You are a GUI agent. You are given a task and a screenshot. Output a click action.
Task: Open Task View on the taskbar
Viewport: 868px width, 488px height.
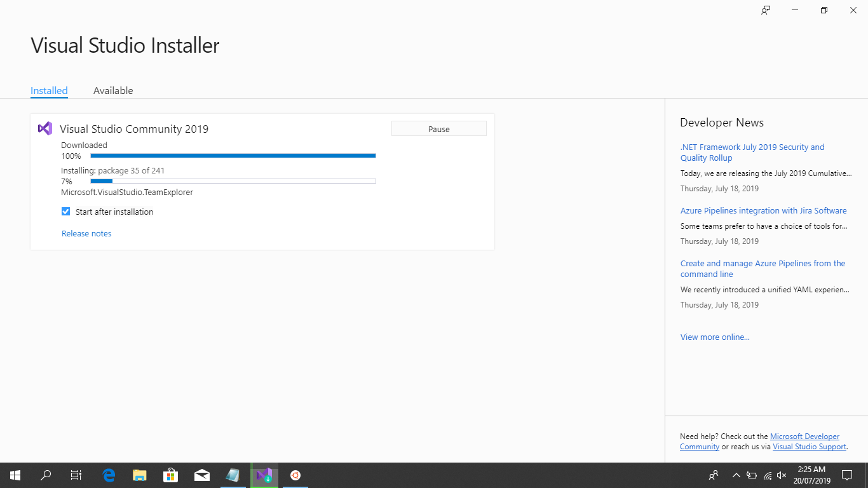pyautogui.click(x=76, y=475)
